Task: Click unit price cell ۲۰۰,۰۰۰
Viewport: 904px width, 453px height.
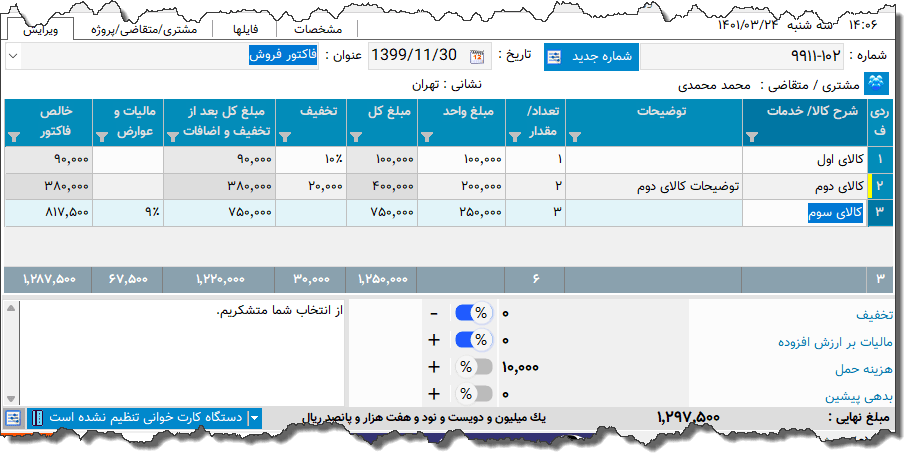Action: tap(461, 186)
